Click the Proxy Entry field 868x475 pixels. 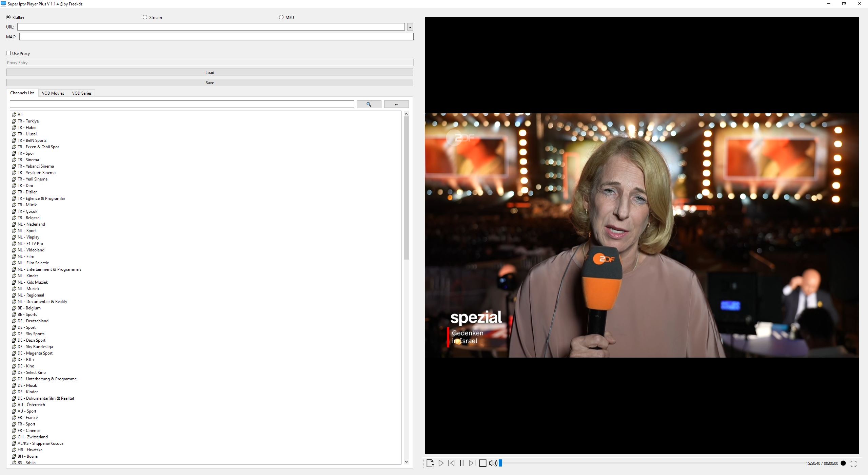coord(210,63)
